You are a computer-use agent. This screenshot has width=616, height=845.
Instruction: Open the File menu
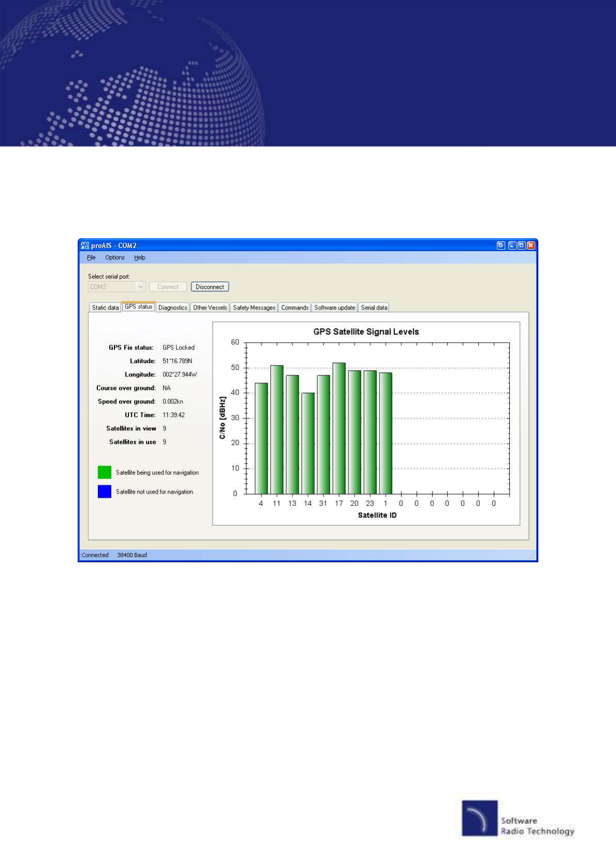pos(91,257)
